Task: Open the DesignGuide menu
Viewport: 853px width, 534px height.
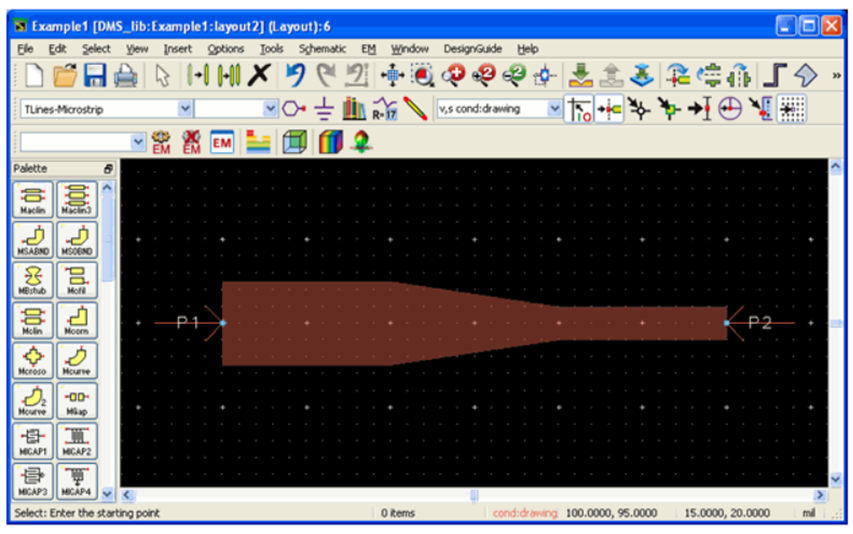Action: point(472,49)
